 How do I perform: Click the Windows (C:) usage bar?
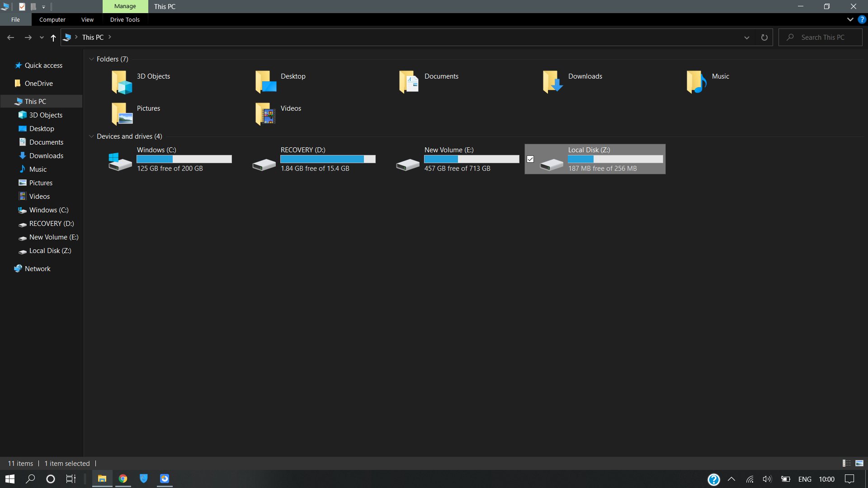click(x=184, y=159)
